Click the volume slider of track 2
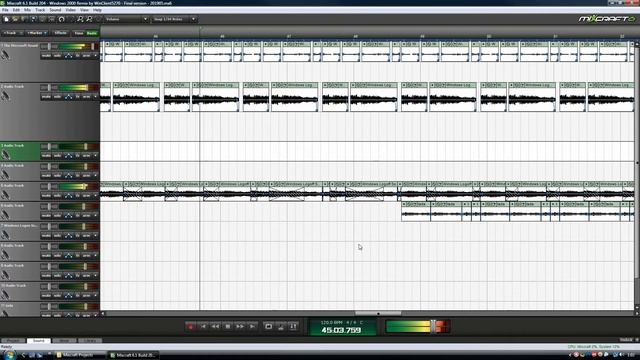This screenshot has width=640, height=360. click(x=87, y=87)
